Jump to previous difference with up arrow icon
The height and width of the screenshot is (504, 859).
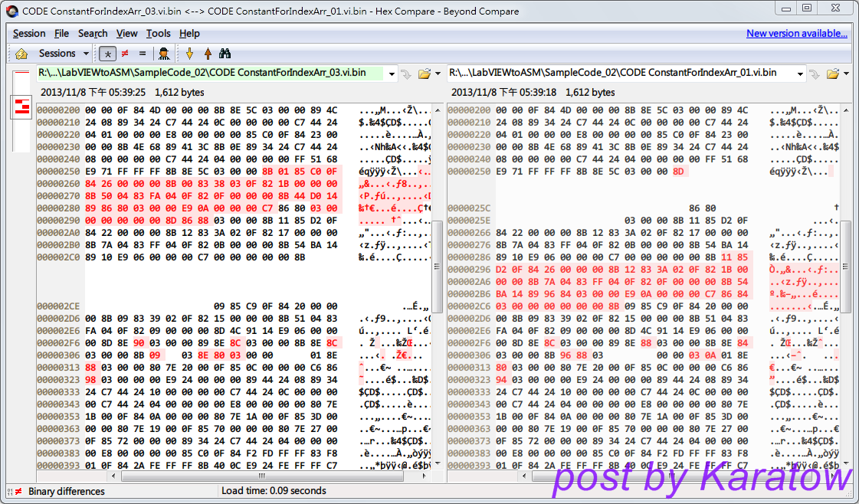point(205,54)
